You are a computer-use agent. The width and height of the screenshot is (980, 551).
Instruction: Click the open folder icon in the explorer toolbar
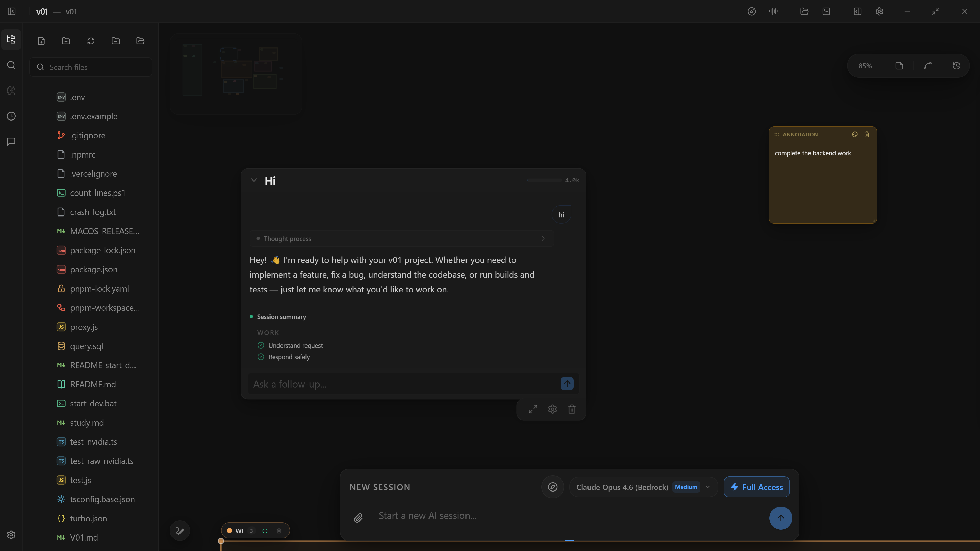(x=140, y=41)
